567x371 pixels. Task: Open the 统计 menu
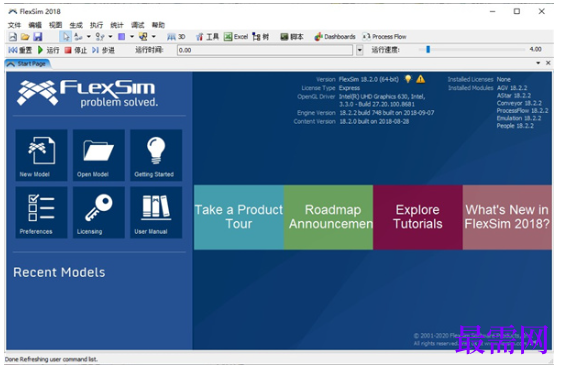click(x=117, y=25)
